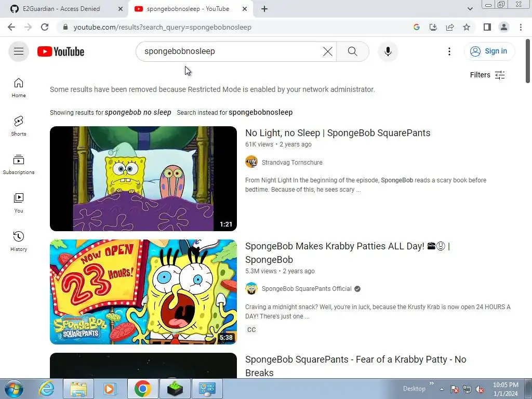Screen dimensions: 532x399
Task: Open 'Fear of a Krabby Patty' video title
Action: tap(355, 366)
